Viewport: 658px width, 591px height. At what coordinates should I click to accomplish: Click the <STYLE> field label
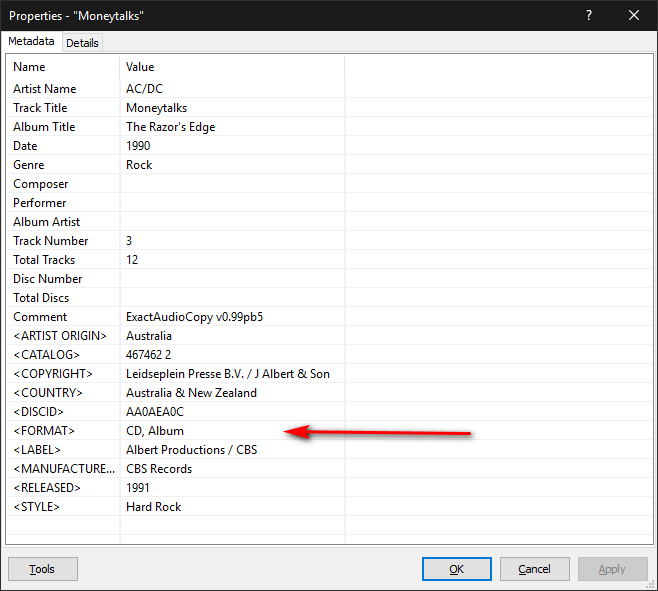point(36,507)
